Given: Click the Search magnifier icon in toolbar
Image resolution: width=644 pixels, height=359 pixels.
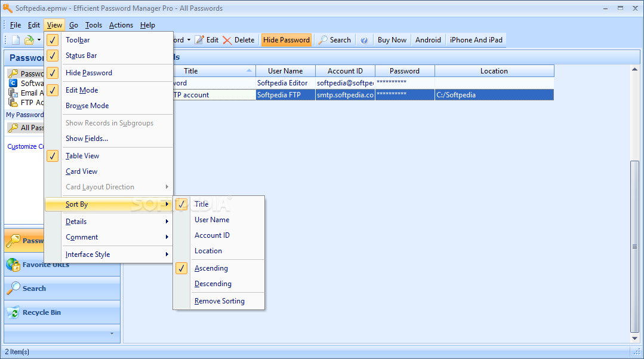Looking at the screenshot, I should [x=323, y=40].
